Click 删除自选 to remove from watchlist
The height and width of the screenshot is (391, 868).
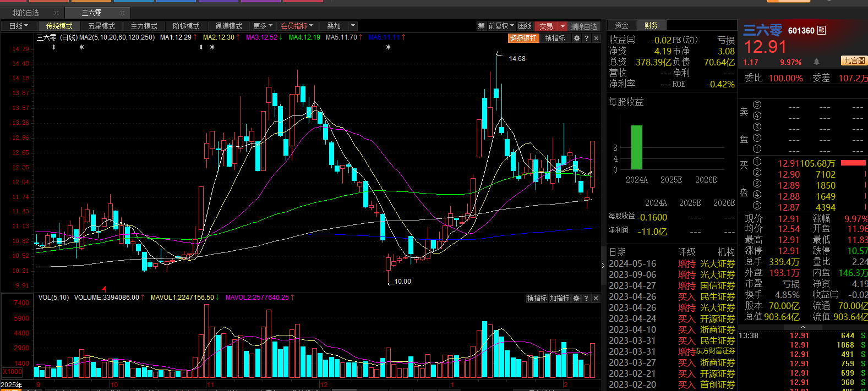coord(583,26)
